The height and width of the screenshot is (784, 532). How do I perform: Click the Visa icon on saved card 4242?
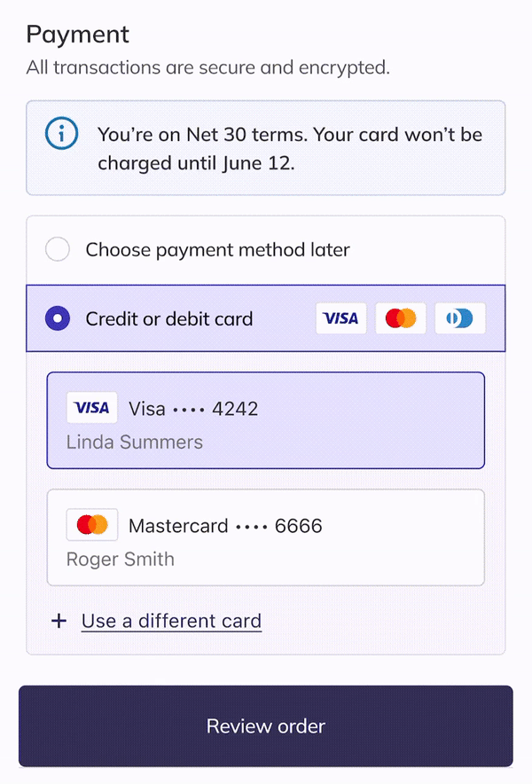point(92,408)
